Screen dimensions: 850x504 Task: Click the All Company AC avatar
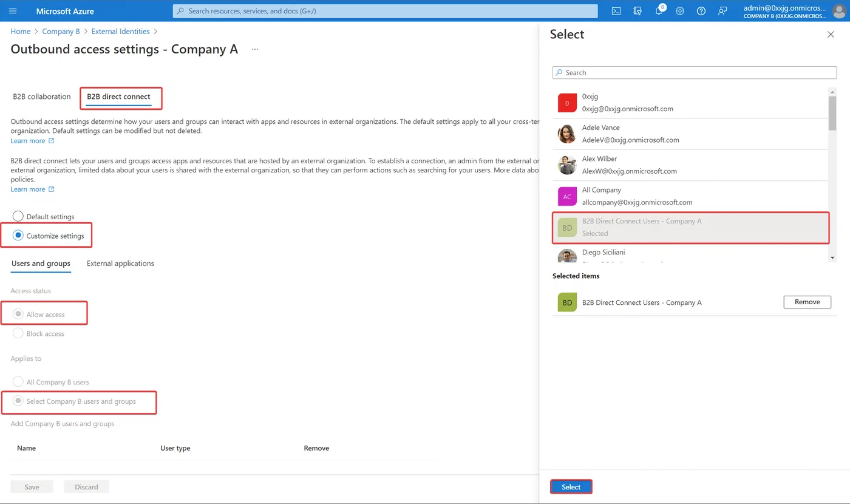coord(567,196)
